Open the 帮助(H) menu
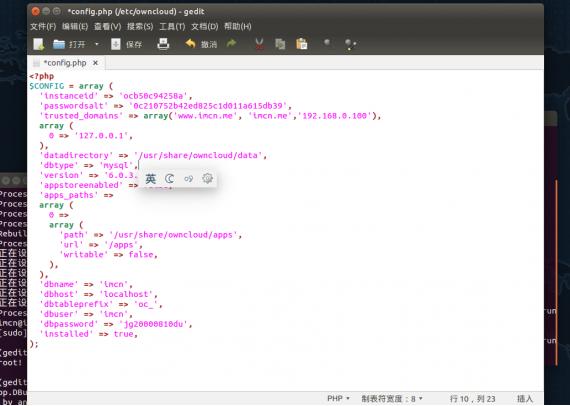The width and height of the screenshot is (570, 406). pos(237,27)
